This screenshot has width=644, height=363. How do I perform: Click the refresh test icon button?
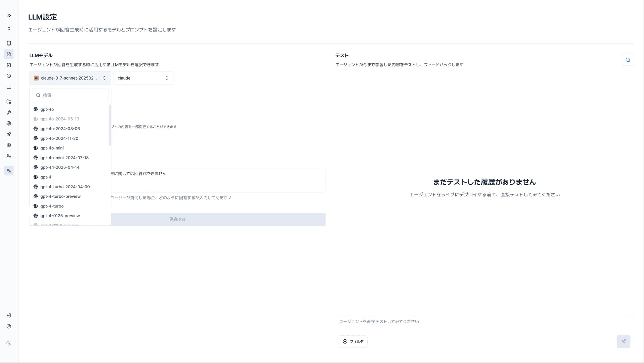[628, 60]
